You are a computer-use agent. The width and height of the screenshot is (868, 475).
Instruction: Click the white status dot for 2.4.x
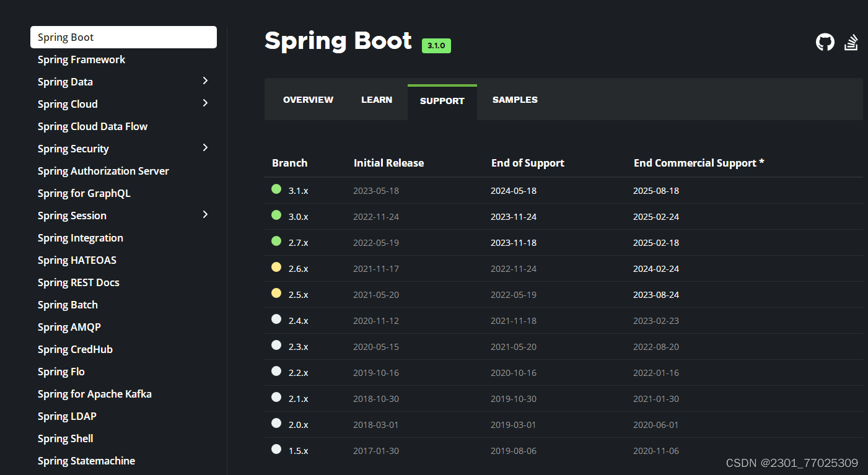click(x=276, y=319)
